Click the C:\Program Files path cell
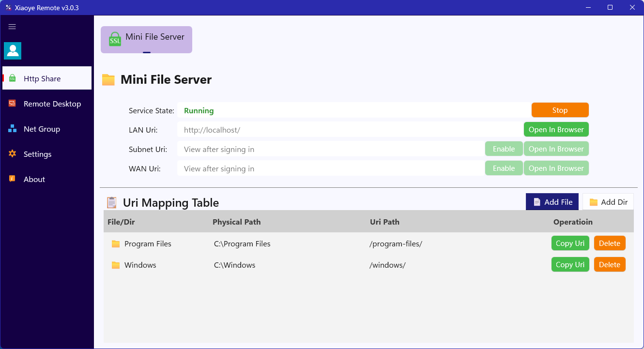This screenshot has height=349, width=644. click(x=242, y=244)
